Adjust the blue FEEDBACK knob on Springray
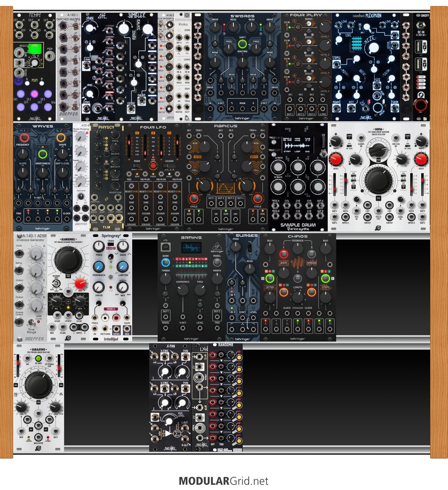 (99, 267)
